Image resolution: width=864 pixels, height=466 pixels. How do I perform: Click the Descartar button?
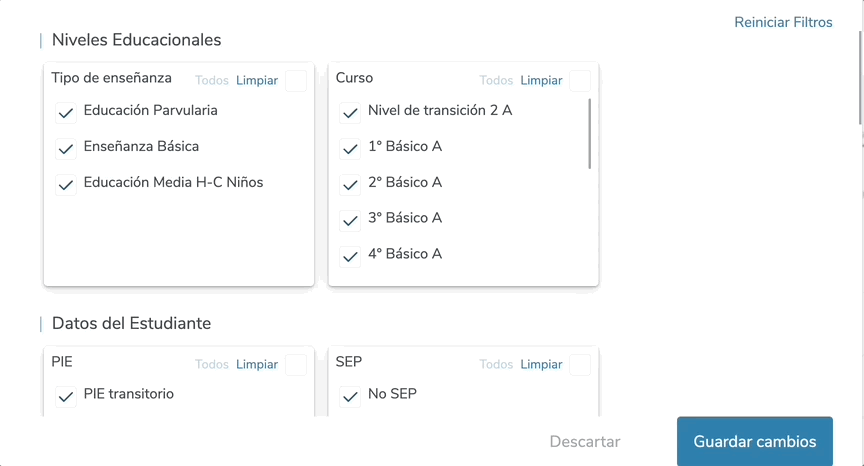585,442
